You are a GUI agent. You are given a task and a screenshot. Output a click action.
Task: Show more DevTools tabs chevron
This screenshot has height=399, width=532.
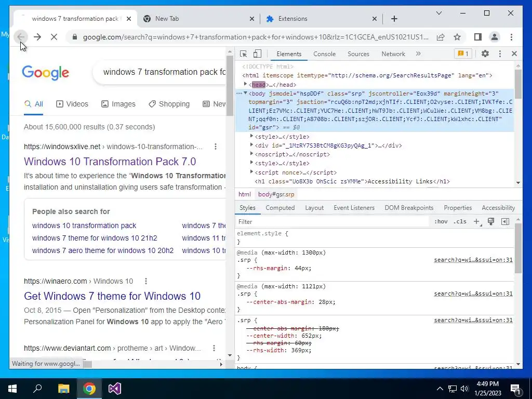[x=418, y=54]
